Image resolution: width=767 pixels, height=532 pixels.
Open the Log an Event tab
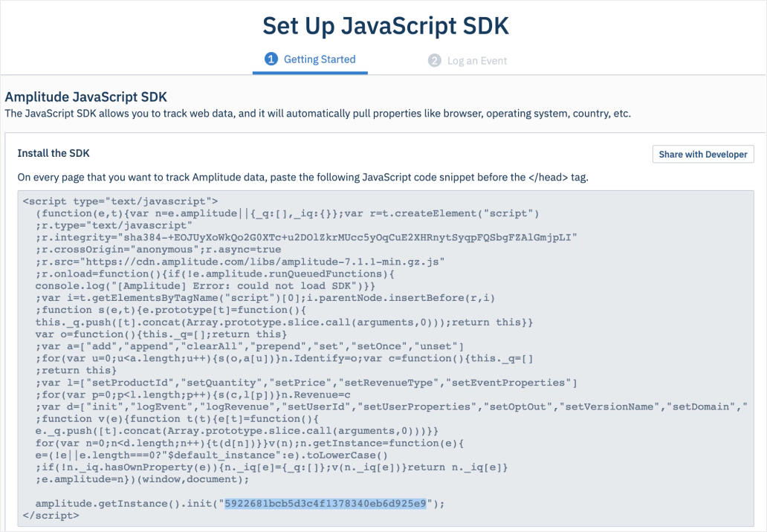[476, 60]
